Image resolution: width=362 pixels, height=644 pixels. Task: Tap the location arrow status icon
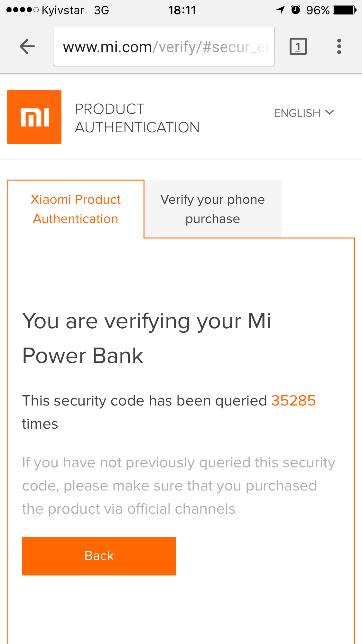tap(281, 10)
